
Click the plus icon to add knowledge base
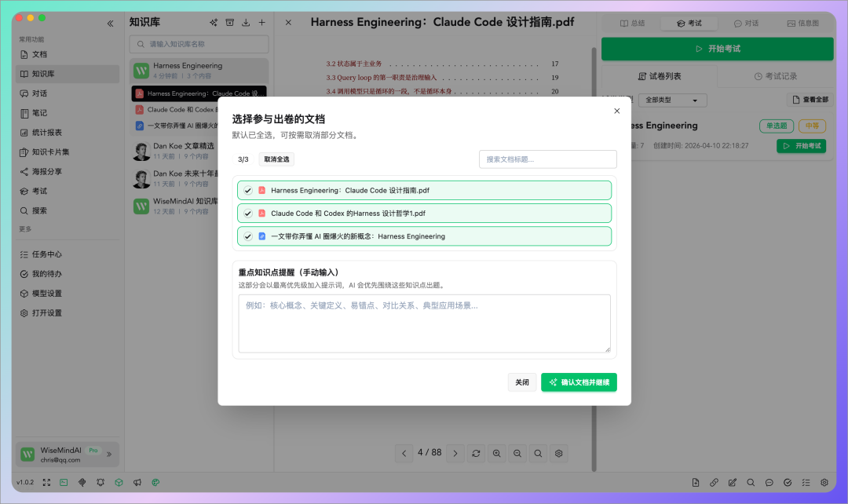pos(261,22)
